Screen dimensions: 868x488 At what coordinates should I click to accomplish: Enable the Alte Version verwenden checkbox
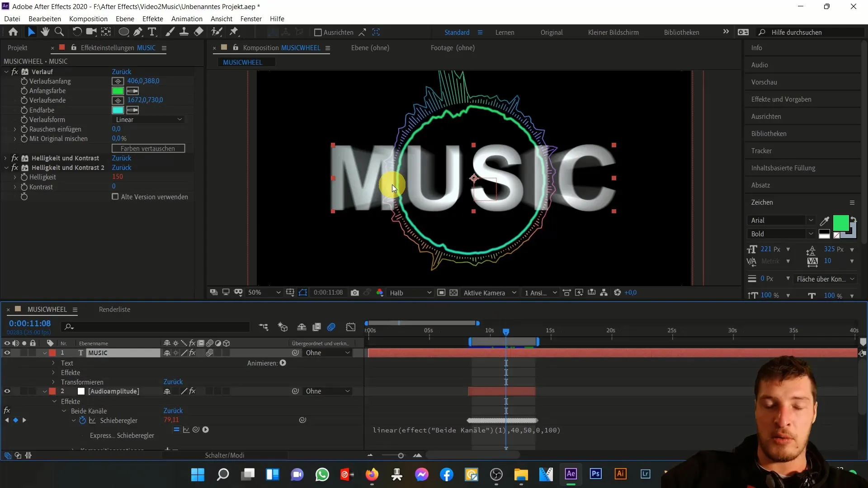pos(115,197)
